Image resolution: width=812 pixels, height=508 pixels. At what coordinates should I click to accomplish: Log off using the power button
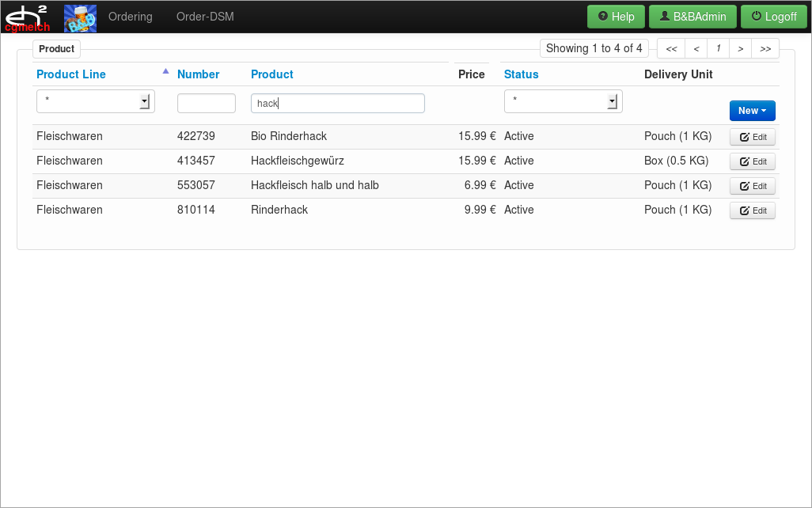click(773, 17)
